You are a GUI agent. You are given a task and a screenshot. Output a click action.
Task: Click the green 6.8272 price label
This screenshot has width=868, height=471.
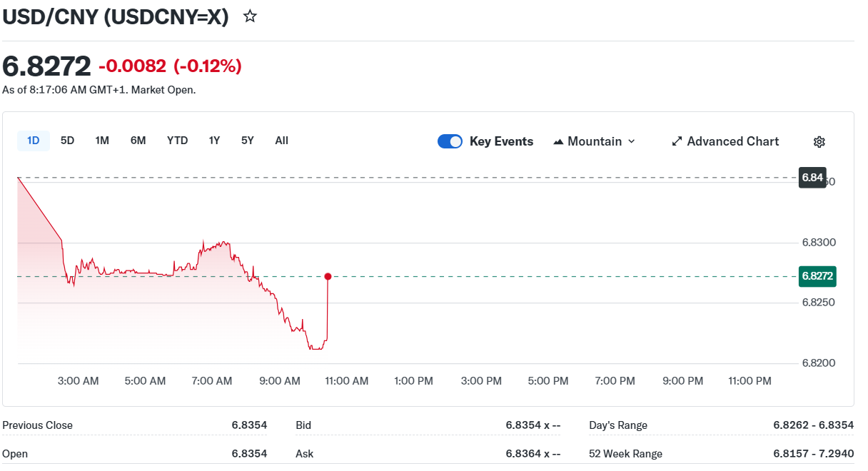pyautogui.click(x=817, y=276)
